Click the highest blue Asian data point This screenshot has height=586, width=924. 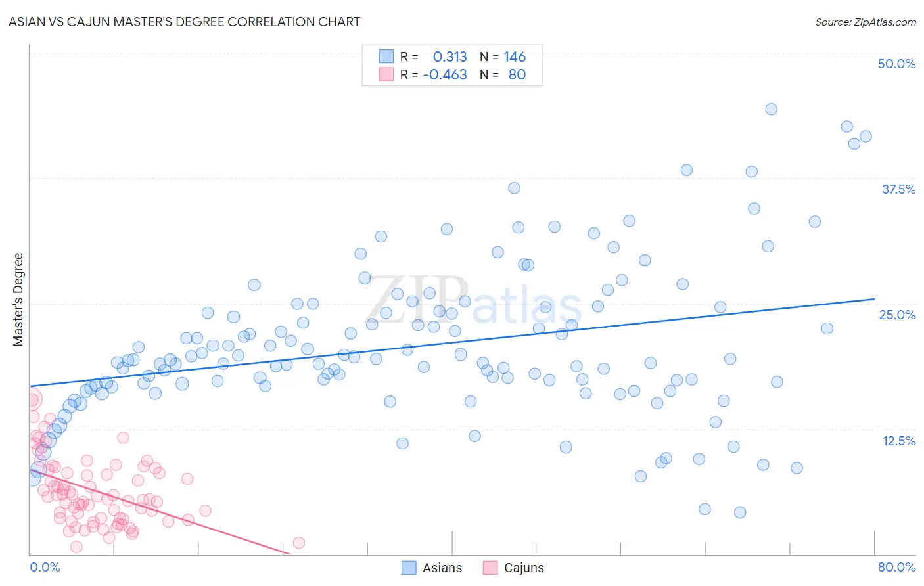coord(771,109)
